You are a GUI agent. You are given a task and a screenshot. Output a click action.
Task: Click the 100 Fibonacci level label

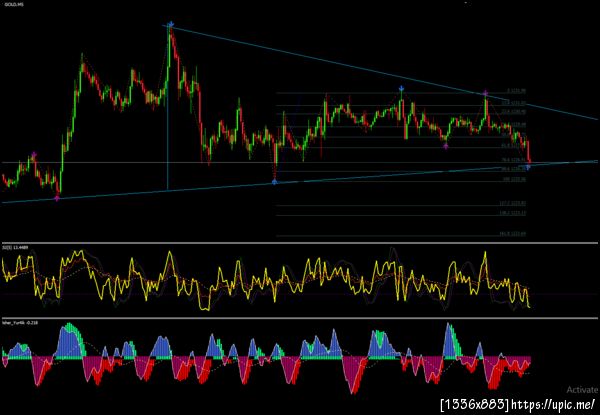point(514,179)
